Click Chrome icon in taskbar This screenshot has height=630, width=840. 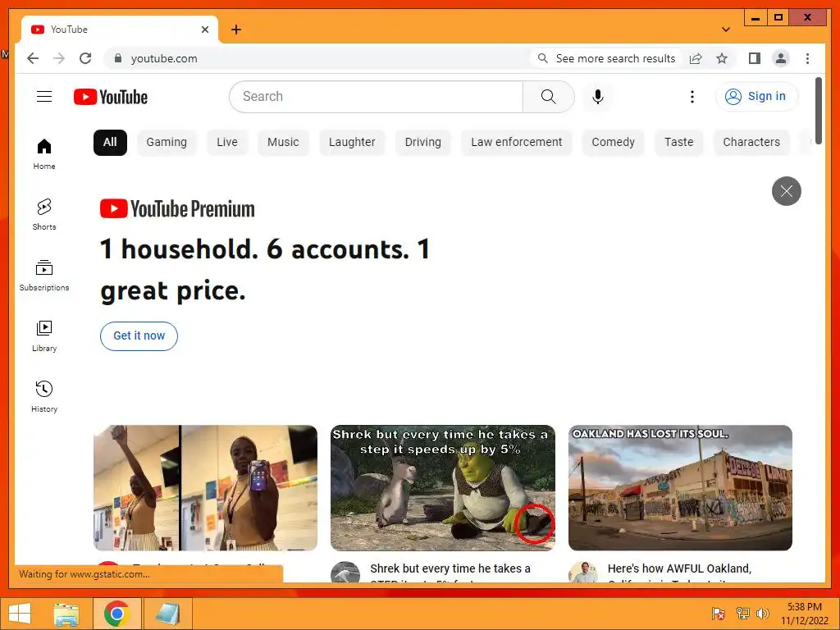coord(116,614)
